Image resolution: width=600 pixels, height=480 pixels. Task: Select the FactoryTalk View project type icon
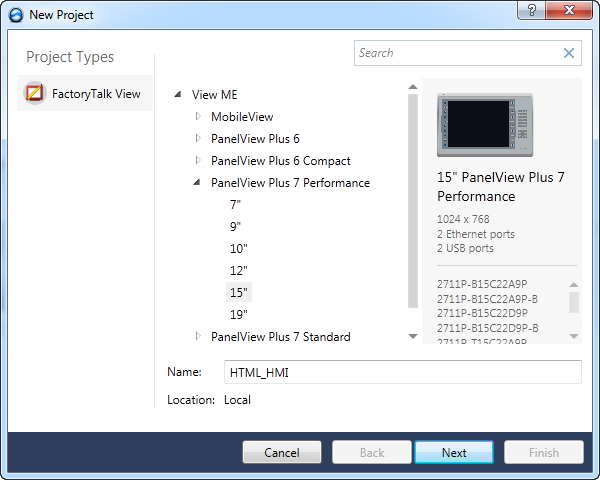point(34,93)
